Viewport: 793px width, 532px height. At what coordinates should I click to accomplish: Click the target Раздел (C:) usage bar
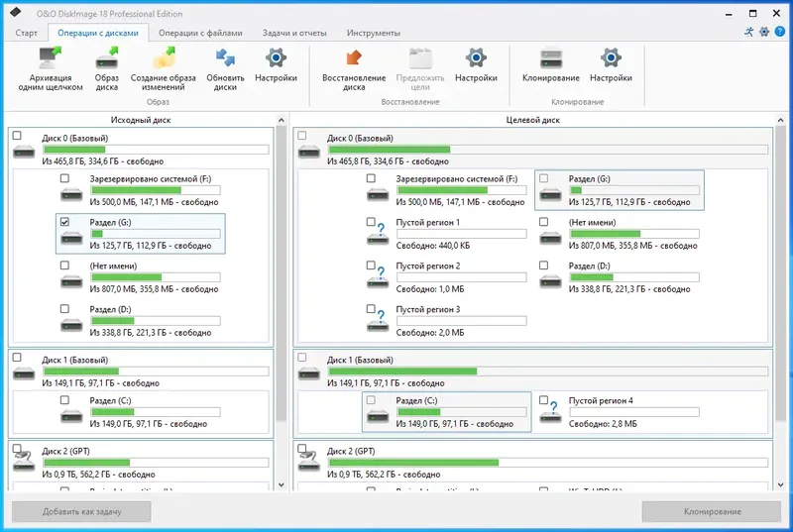(461, 412)
